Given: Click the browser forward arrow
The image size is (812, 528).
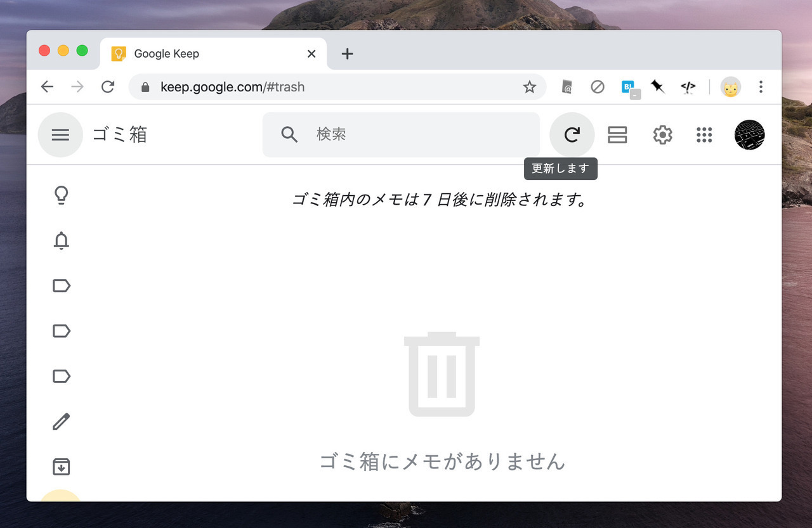Looking at the screenshot, I should tap(77, 87).
